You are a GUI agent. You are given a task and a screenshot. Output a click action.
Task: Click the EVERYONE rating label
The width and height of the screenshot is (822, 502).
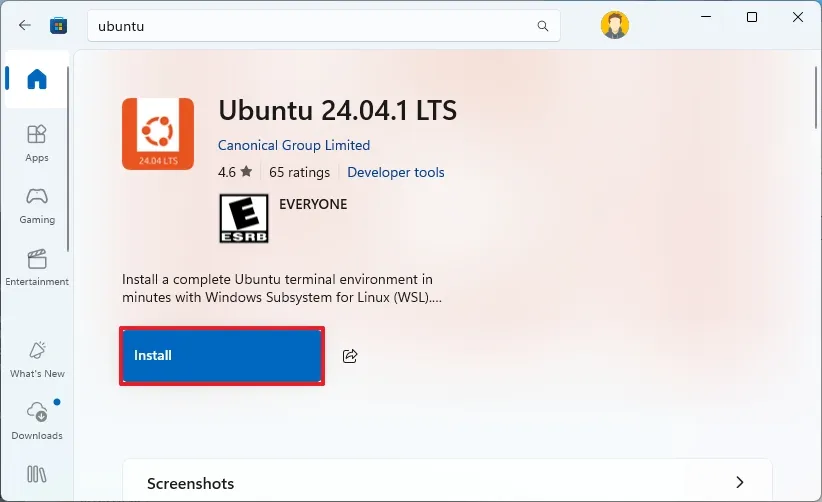(x=313, y=204)
